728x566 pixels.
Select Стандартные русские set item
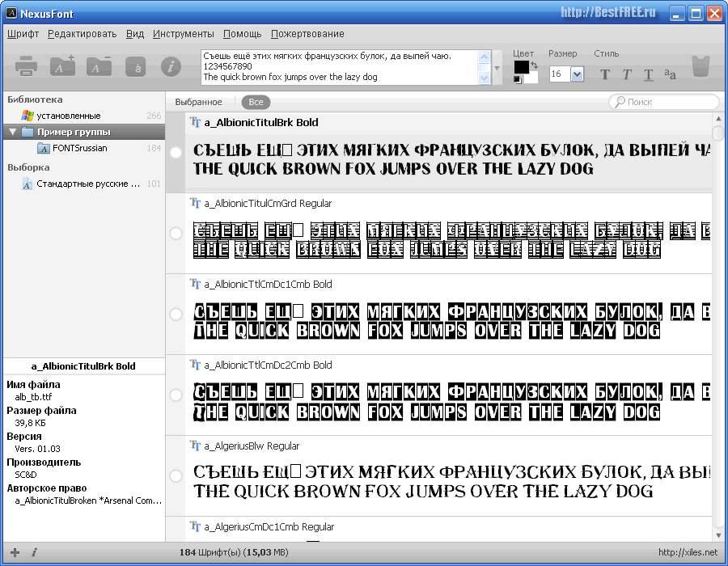tap(84, 184)
